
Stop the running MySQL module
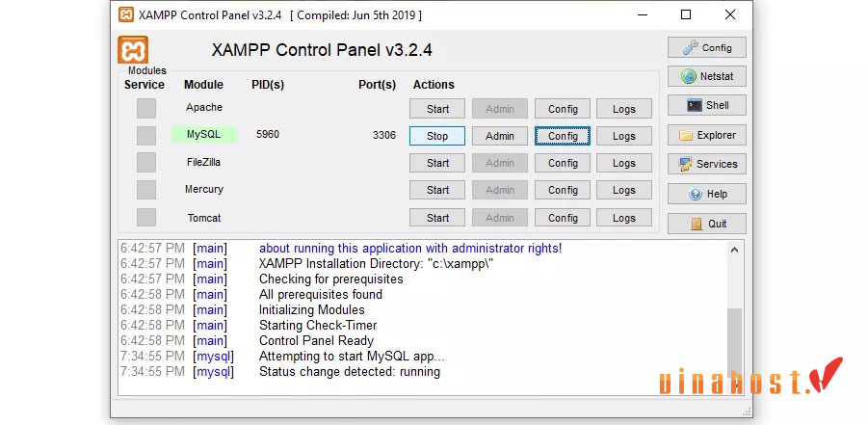pos(437,136)
